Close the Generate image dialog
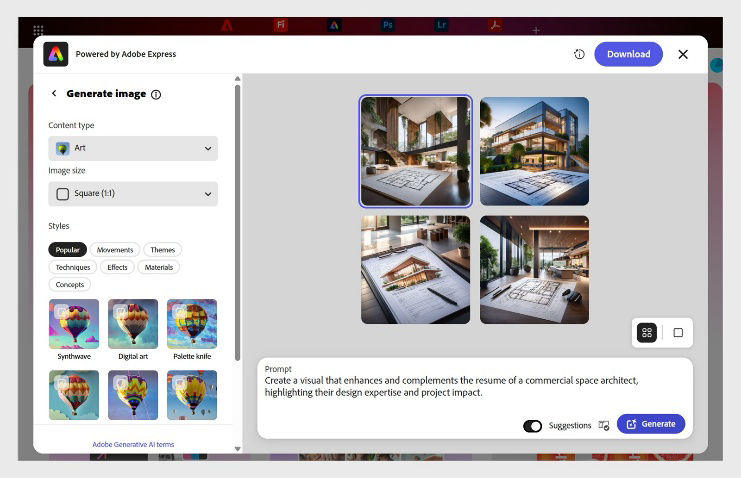 tap(683, 54)
